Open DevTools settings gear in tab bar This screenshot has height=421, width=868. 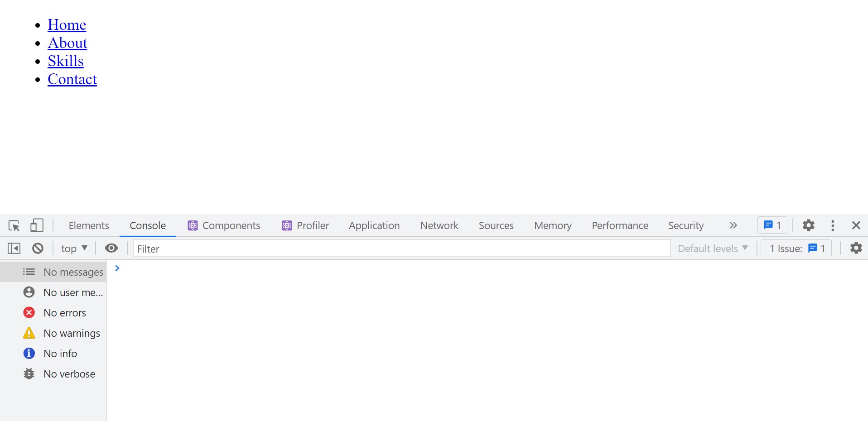[x=809, y=225]
